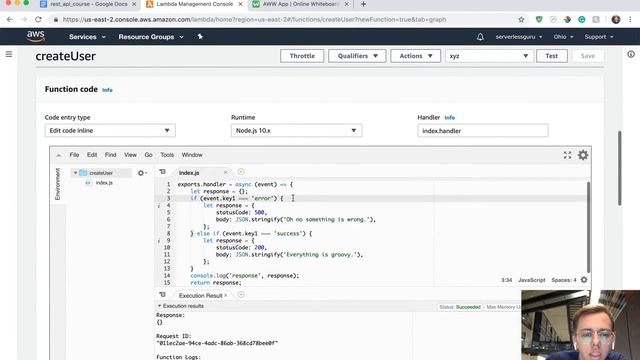Open the Code entry type dropdown
This screenshot has height=360, width=640.
point(110,131)
